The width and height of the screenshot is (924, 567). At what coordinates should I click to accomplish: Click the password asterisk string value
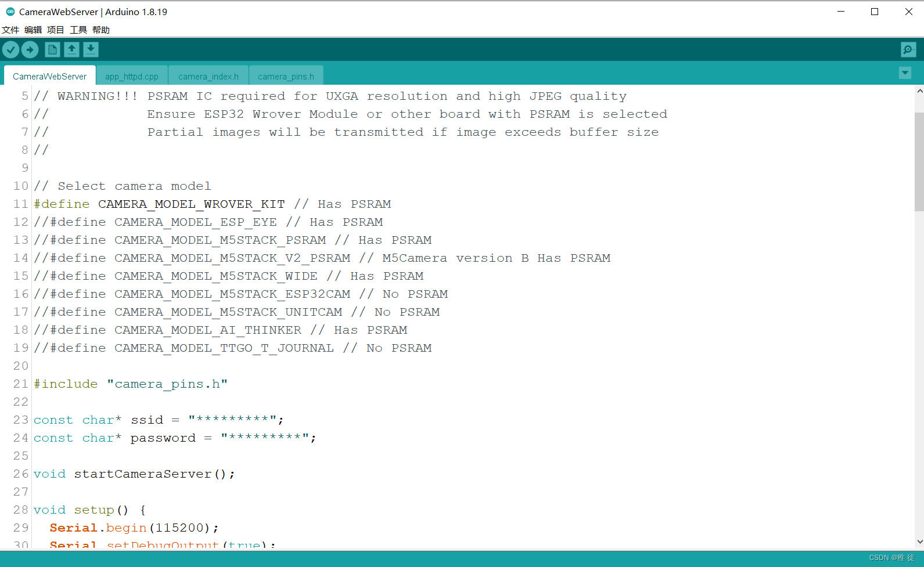pyautogui.click(x=265, y=437)
